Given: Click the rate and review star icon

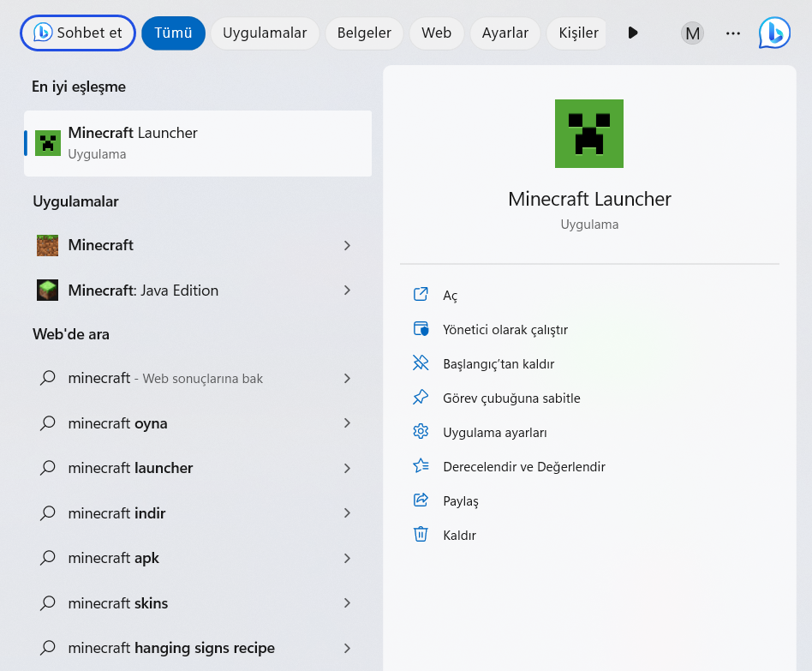Looking at the screenshot, I should 421,465.
